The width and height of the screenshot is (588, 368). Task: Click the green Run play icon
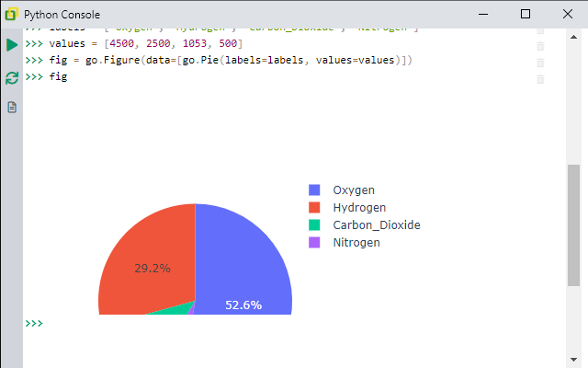12,45
